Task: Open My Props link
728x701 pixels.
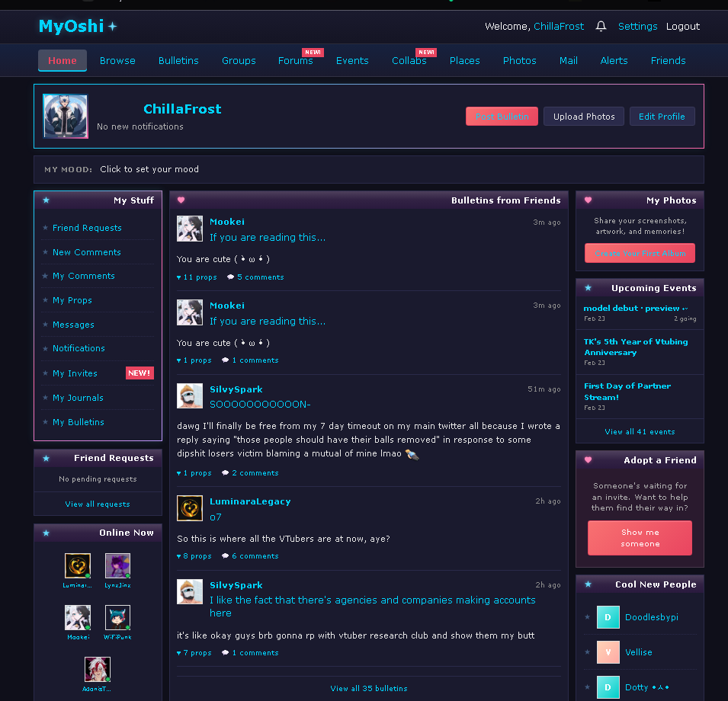Action: [72, 300]
